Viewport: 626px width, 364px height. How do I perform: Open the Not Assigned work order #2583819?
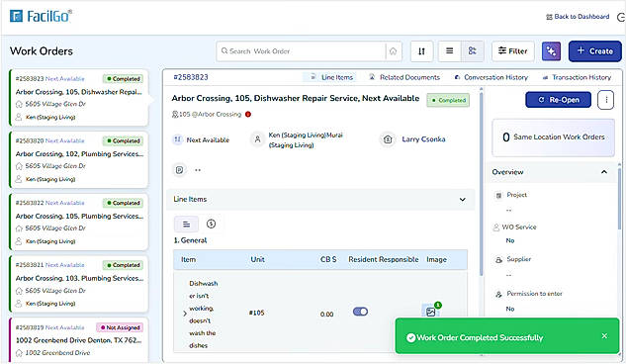[79, 340]
